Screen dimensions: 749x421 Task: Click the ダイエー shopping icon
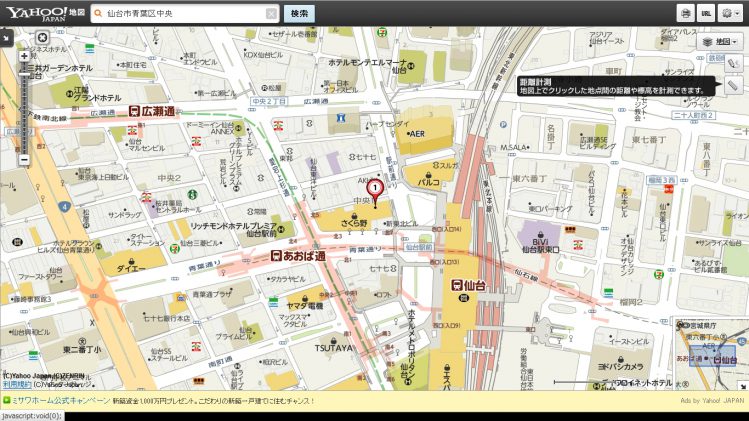click(131, 261)
